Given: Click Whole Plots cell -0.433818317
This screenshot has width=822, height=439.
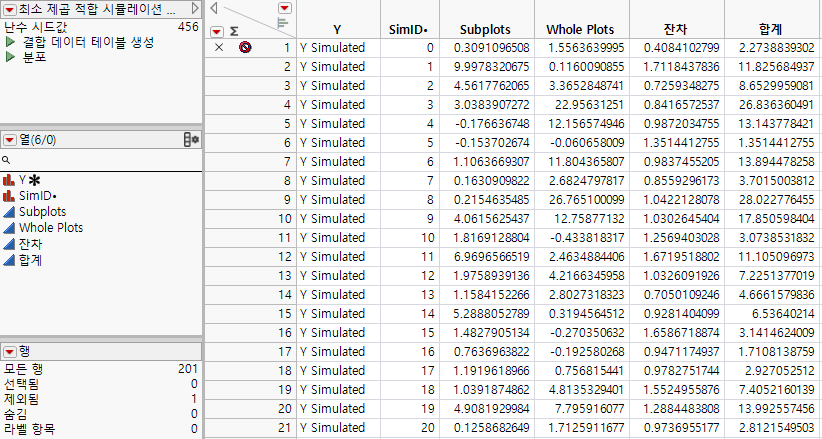Looking at the screenshot, I should click(587, 238).
